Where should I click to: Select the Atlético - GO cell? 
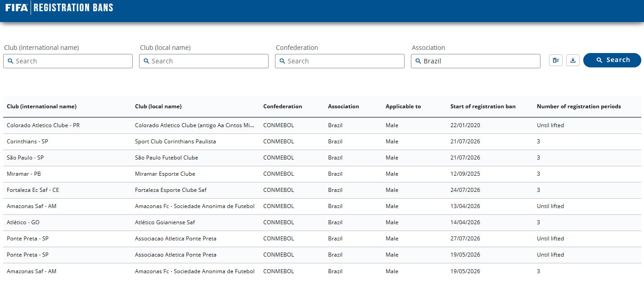click(23, 222)
